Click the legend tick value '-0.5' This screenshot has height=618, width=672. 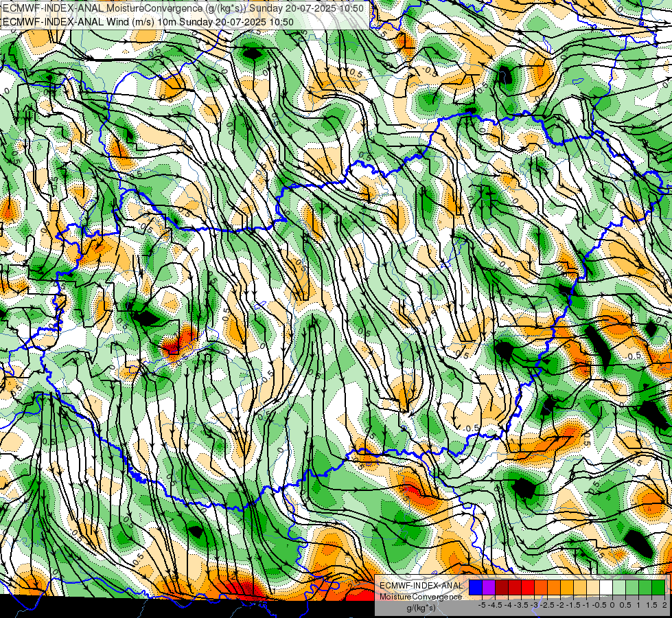599,605
